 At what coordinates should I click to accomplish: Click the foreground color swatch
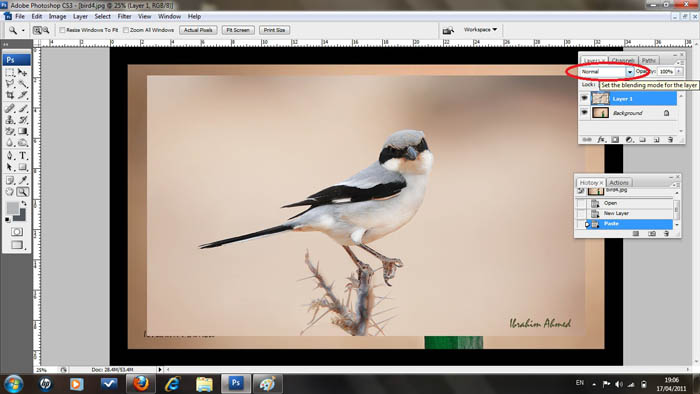[12, 207]
